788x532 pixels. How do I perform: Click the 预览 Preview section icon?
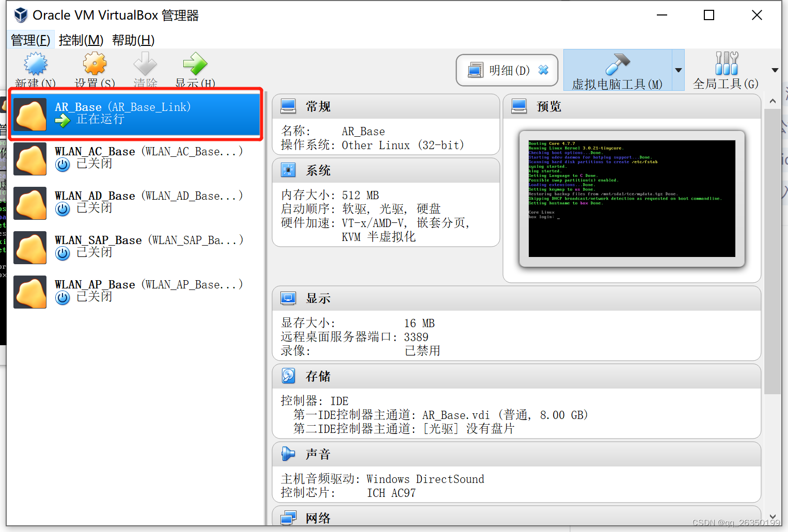519,106
